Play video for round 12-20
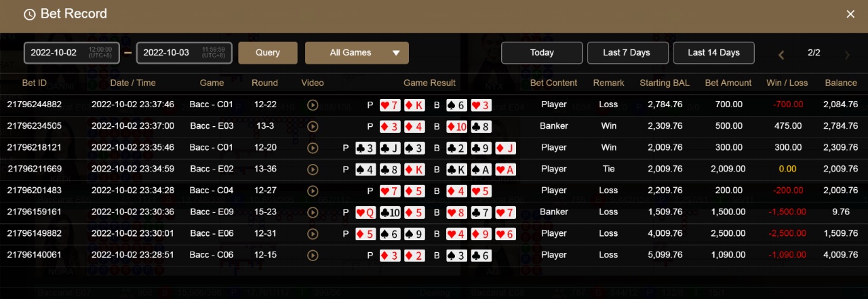The image size is (868, 299). coord(313,148)
